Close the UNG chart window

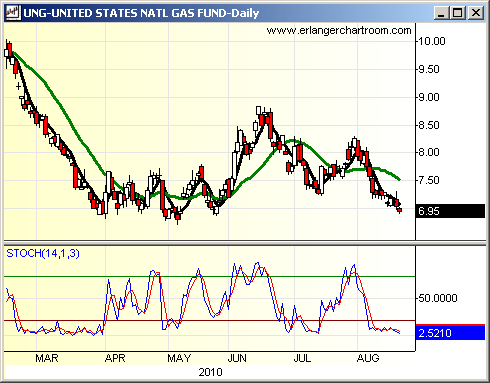(475, 13)
